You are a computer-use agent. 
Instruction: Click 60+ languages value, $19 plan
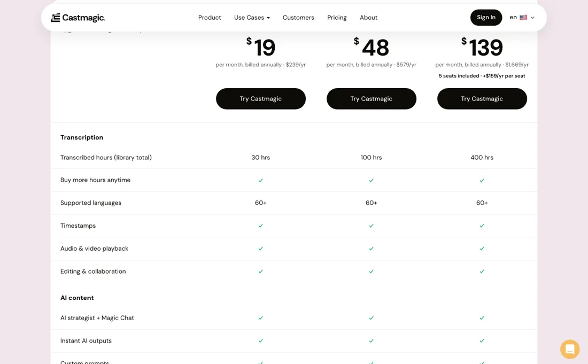[261, 203]
